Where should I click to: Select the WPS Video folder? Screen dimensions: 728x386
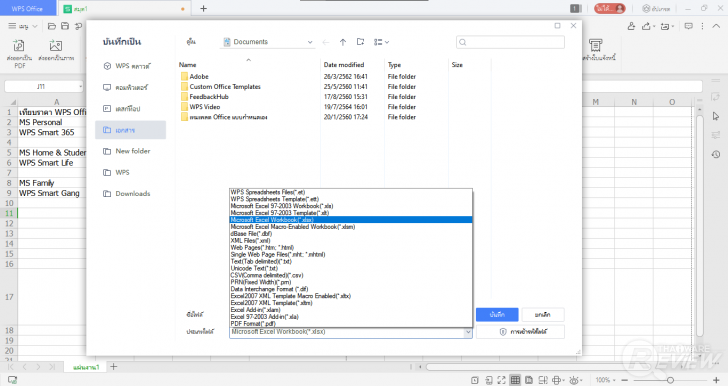[x=201, y=107]
